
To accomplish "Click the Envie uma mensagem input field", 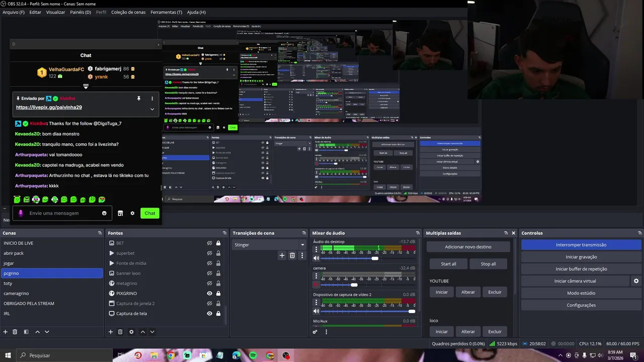I will pyautogui.click(x=63, y=213).
